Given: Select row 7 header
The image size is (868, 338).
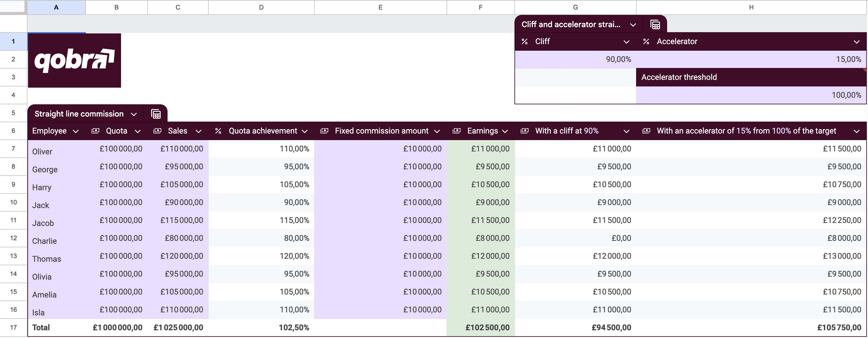Looking at the screenshot, I should 13,149.
